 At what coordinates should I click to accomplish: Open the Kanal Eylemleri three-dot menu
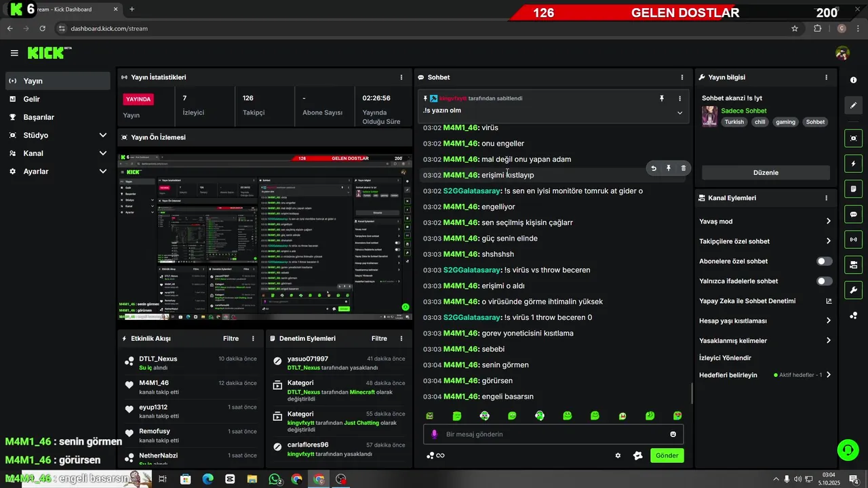tap(826, 198)
